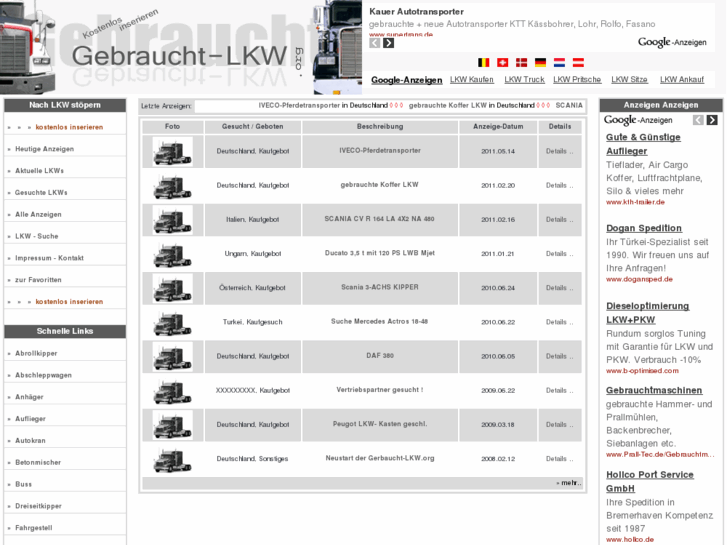The height and width of the screenshot is (545, 727).
Task: Go to 'zur Favoritten' in the sidebar
Action: 38,280
